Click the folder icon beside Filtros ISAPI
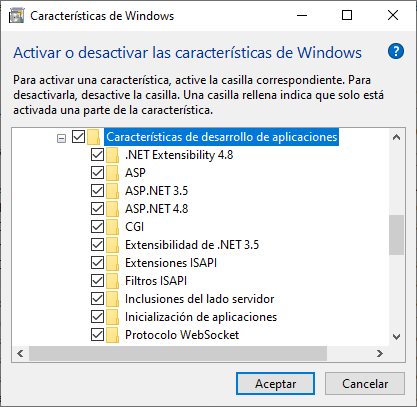417x407 pixels. click(x=112, y=281)
